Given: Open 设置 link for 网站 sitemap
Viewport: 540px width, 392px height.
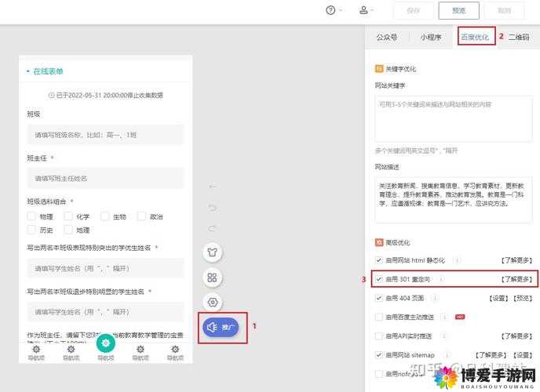Looking at the screenshot, I should click(x=523, y=355).
